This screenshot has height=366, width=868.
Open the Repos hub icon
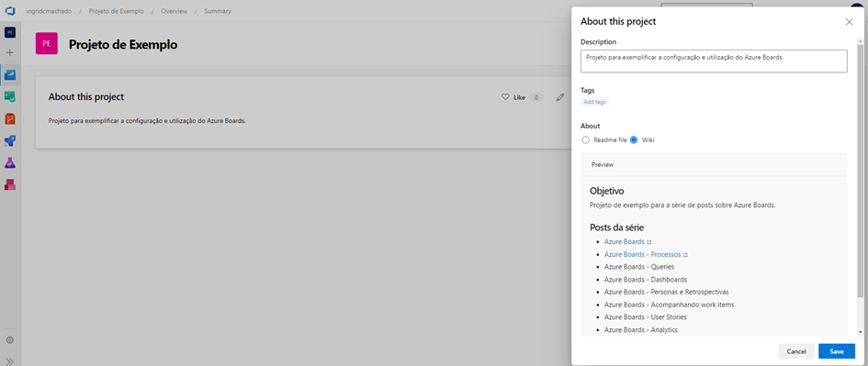(10, 119)
